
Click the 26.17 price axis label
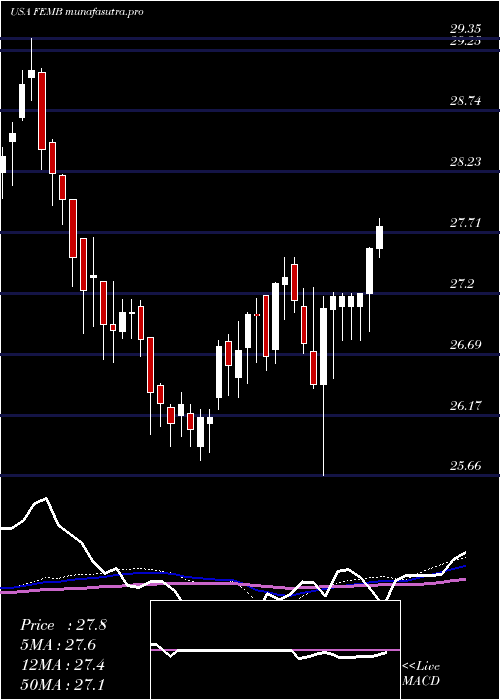(x=465, y=406)
